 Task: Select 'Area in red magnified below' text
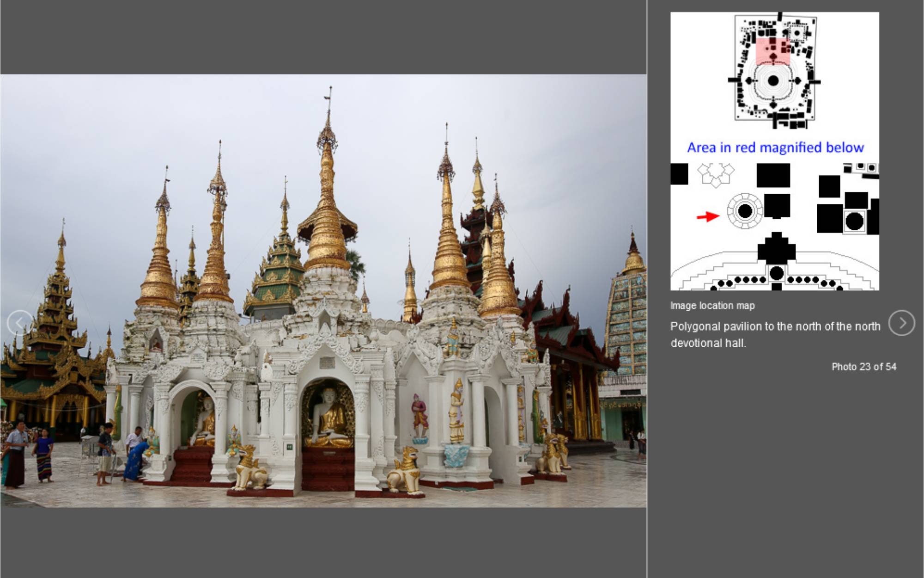(775, 148)
